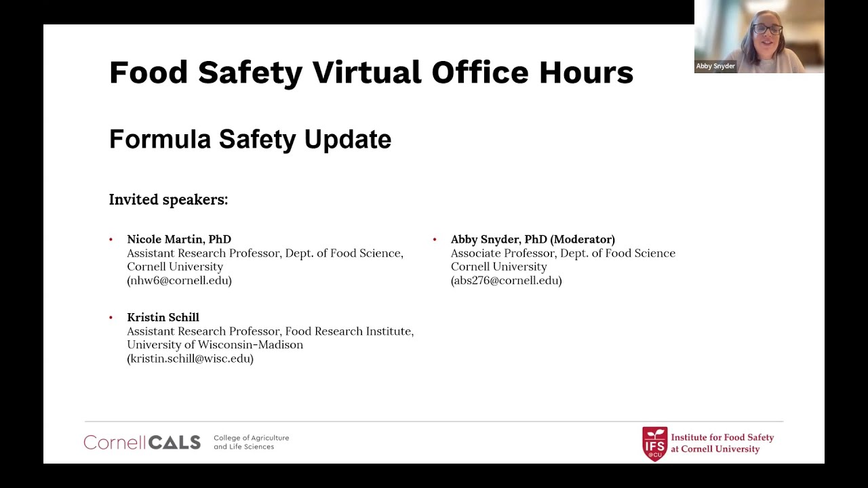Screen dimensions: 868x488
Task: Click 'Abby Snyder, PhD (Moderator)' name
Action: click(533, 239)
